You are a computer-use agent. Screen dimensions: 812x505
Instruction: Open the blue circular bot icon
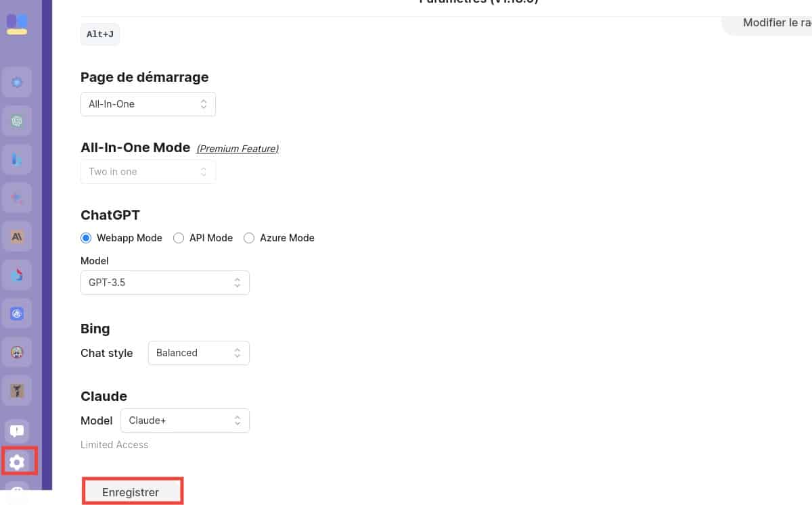(17, 314)
